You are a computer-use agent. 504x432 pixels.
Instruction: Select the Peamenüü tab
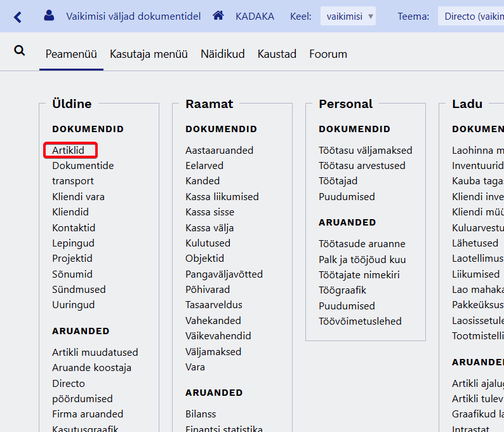(71, 54)
